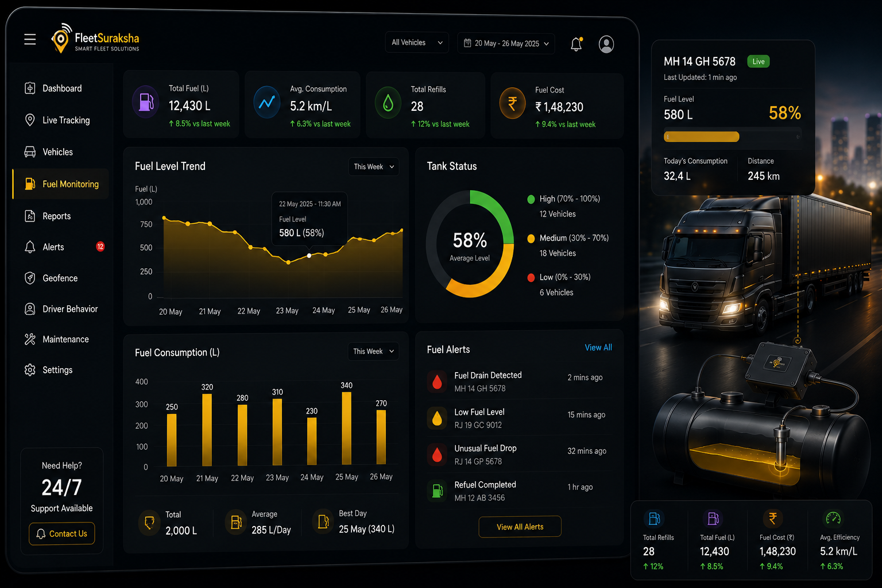Screen dimensions: 882x588
Task: Open the 20 May - 26 May 2025 date picker
Action: pyautogui.click(x=506, y=44)
